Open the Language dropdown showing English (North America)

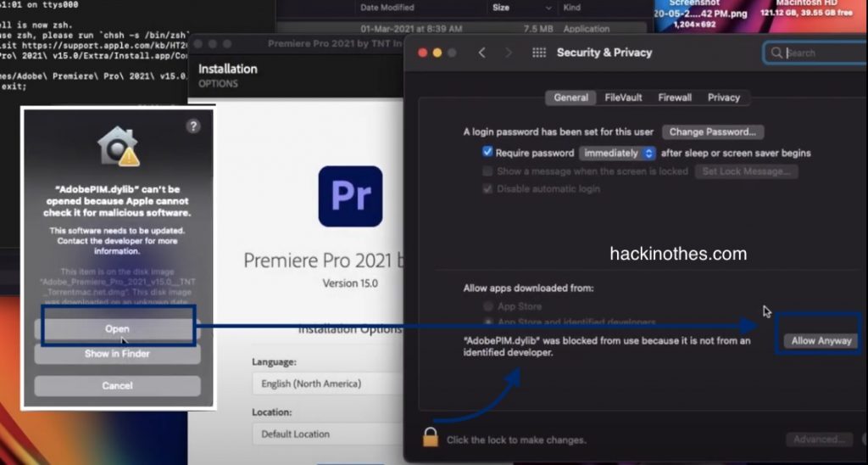point(329,384)
